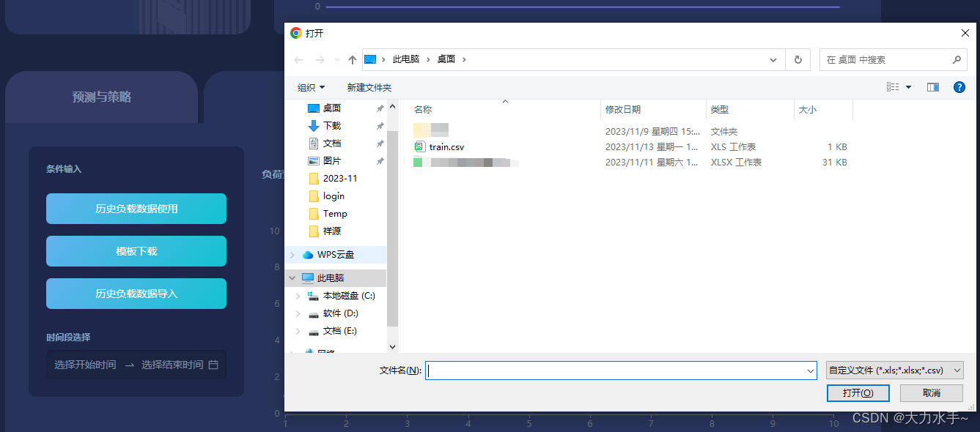Click the search magnifier icon
The image size is (980, 432).
(x=957, y=59)
